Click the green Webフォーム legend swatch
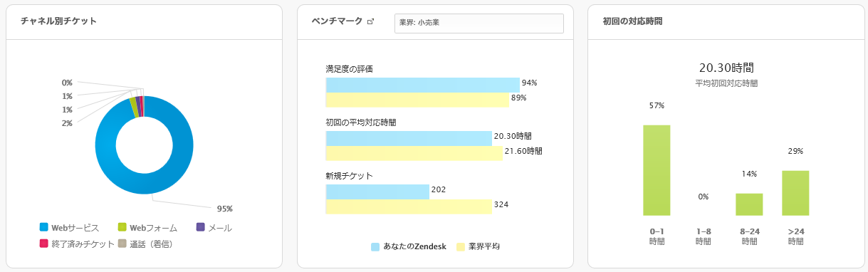This screenshot has height=272, width=868. click(x=122, y=227)
